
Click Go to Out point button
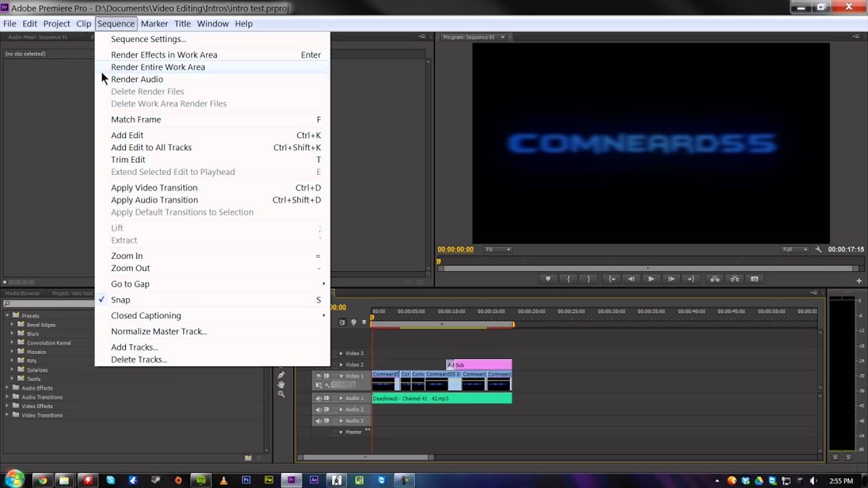coord(691,279)
